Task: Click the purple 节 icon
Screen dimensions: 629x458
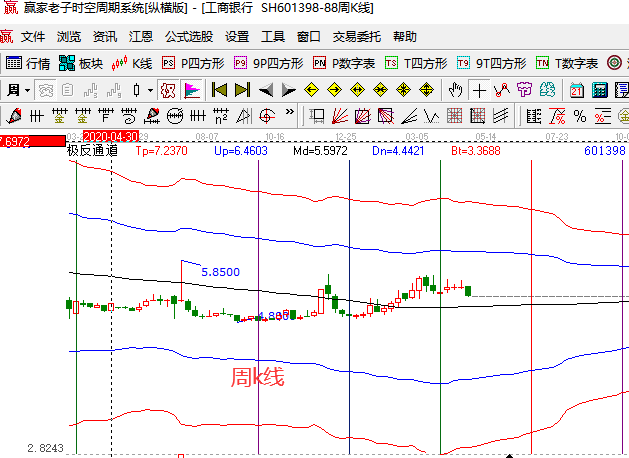Action: click(524, 90)
